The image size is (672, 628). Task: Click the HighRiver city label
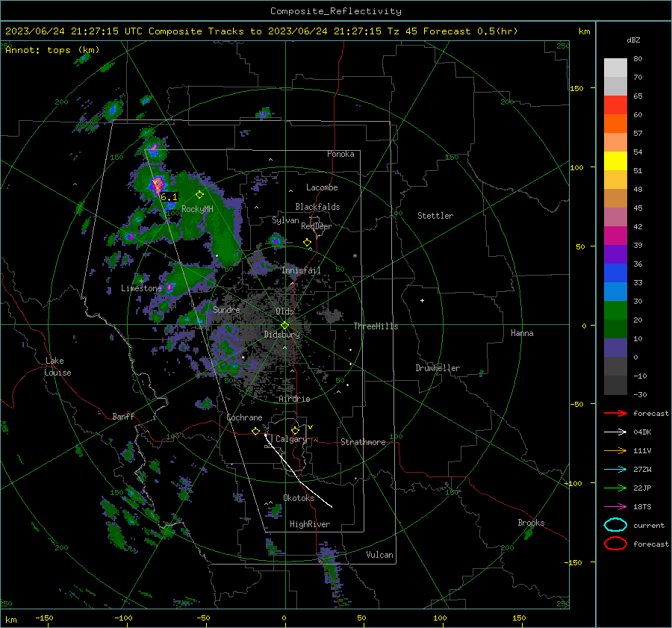pyautogui.click(x=310, y=524)
